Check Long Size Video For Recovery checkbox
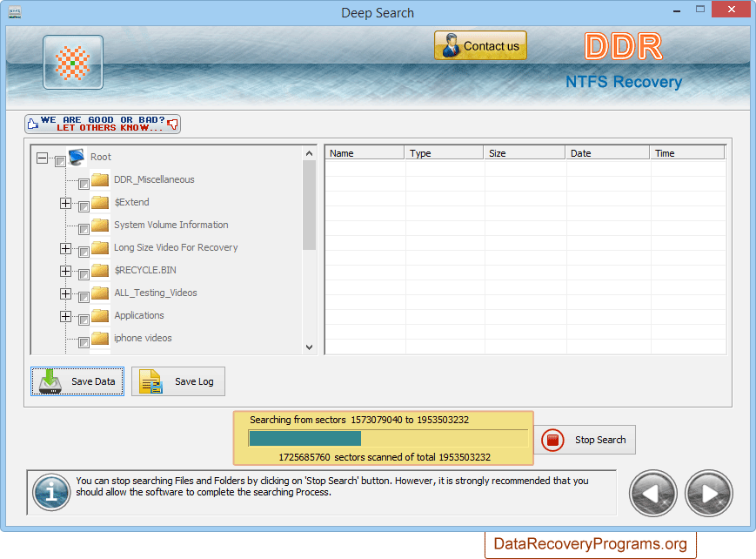 point(84,252)
